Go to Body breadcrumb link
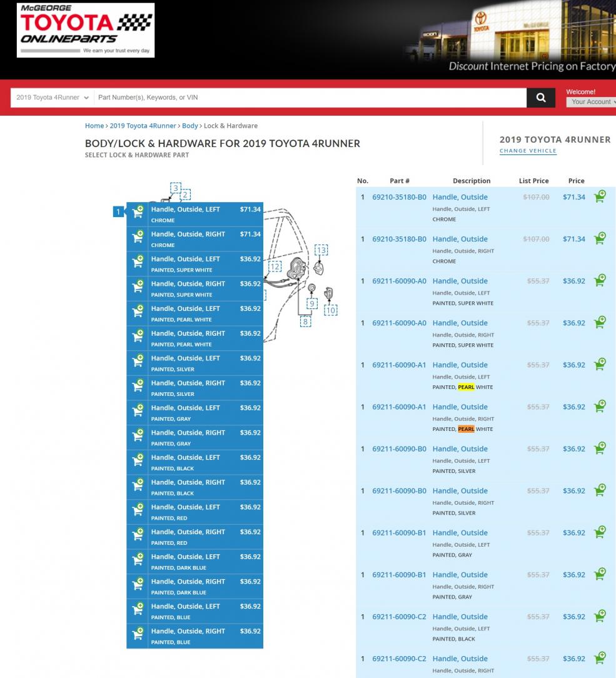 (189, 126)
